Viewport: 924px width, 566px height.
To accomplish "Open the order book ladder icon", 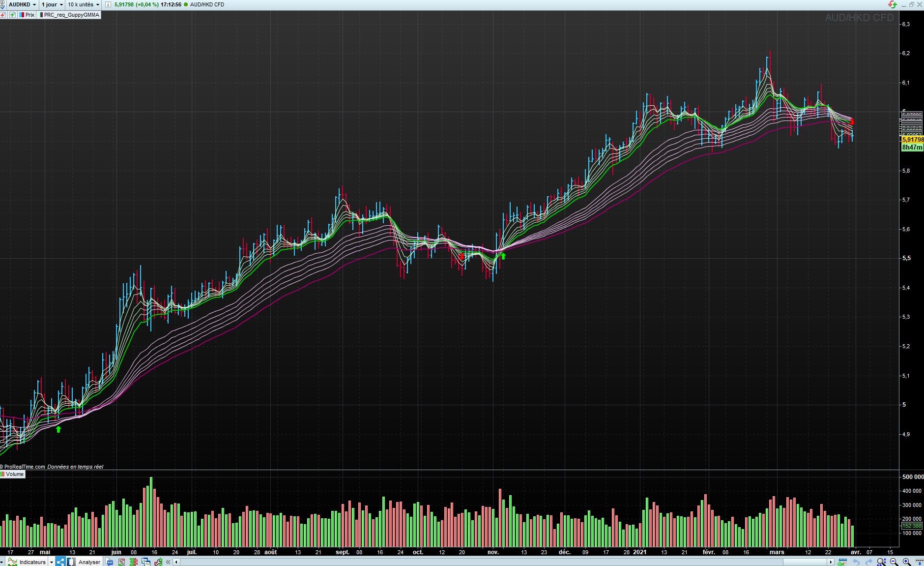I will pos(133,562).
